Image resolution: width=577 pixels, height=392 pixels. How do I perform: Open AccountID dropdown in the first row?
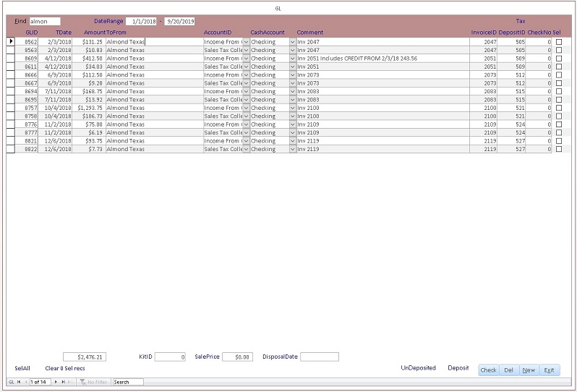pos(246,42)
